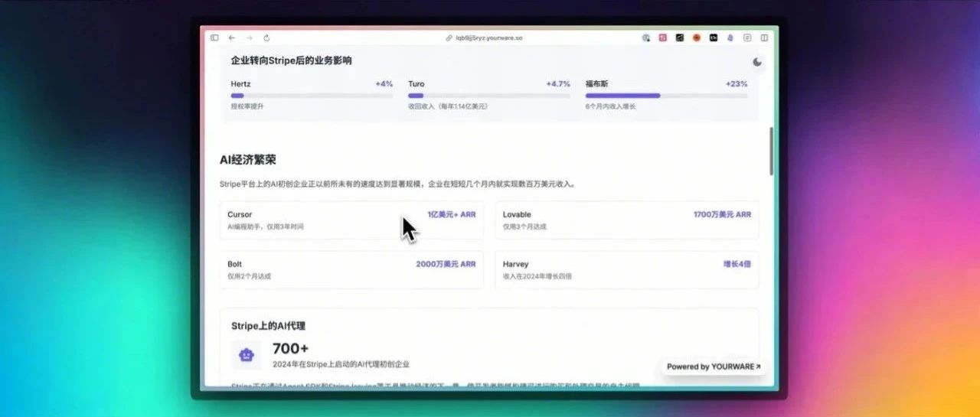Click the page vertical scrollbar thumb
The width and height of the screenshot is (980, 417).
(771, 151)
